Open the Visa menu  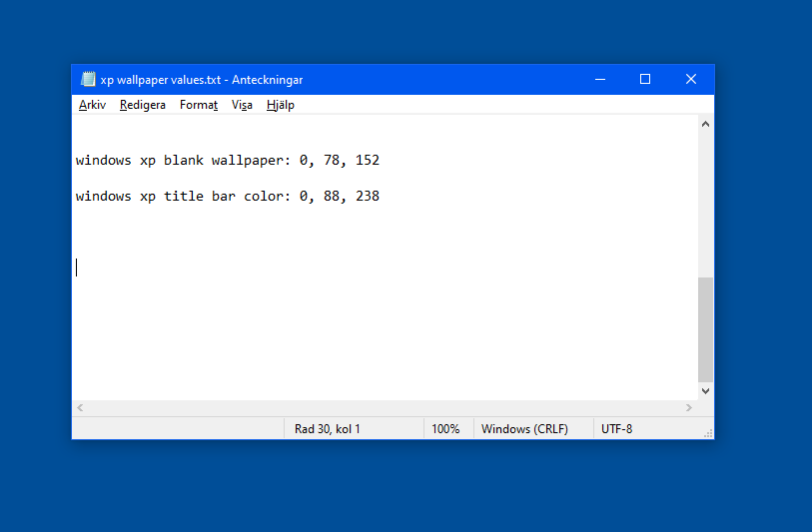point(242,105)
